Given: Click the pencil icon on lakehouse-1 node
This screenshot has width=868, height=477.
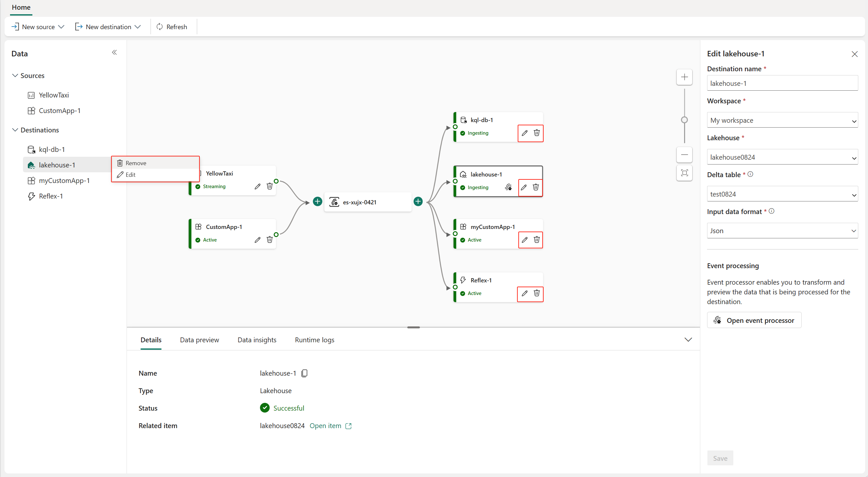Looking at the screenshot, I should click(524, 187).
